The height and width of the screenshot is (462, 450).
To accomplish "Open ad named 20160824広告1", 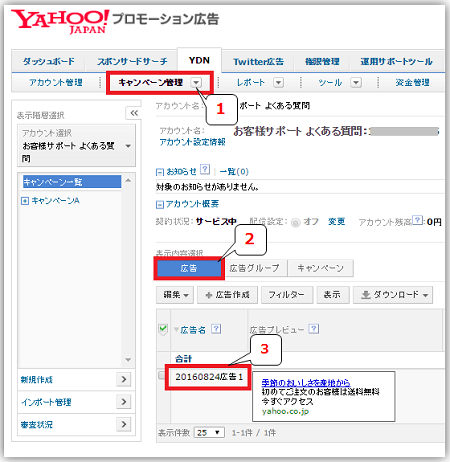I will click(x=209, y=377).
